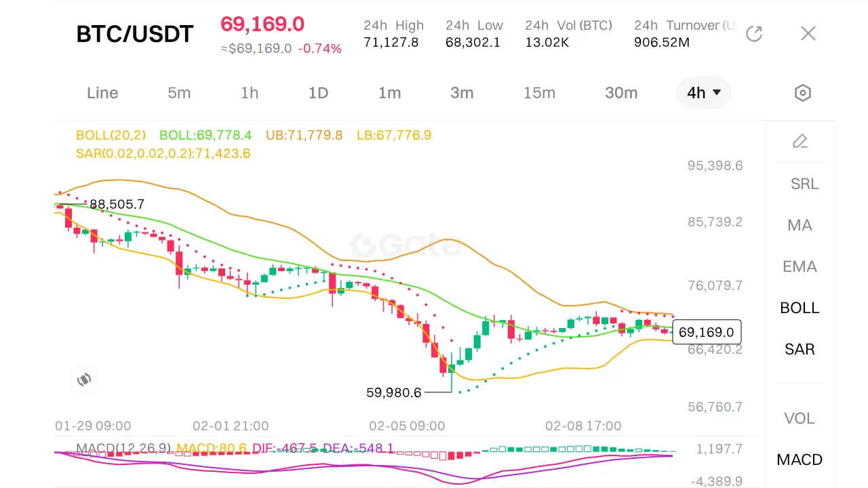Toggle the MA indicator

(x=800, y=225)
